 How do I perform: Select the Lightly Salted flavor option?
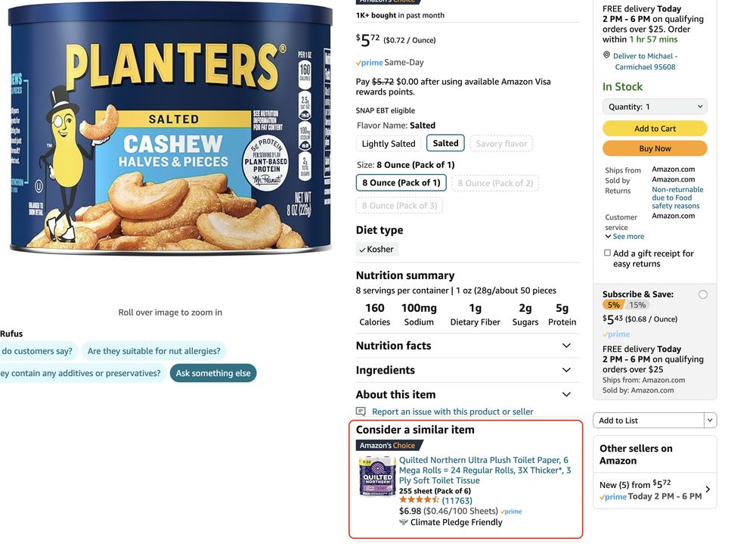coord(389,144)
